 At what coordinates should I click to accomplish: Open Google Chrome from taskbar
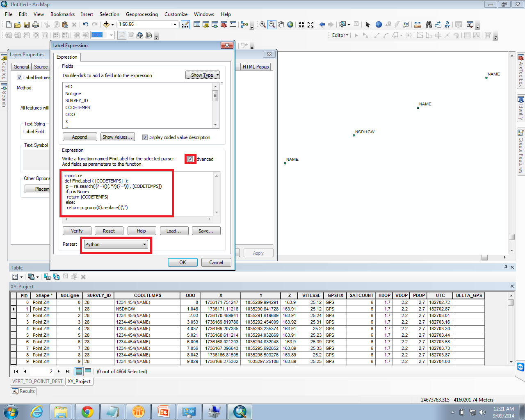click(x=87, y=412)
